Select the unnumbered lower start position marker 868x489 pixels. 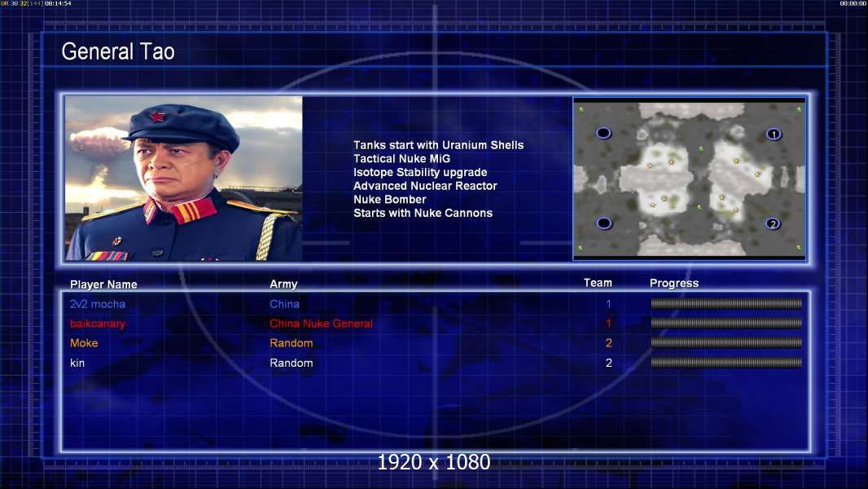tap(604, 223)
